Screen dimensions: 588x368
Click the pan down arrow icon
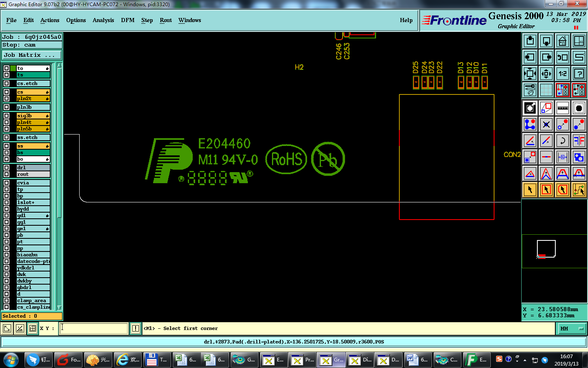click(x=546, y=40)
